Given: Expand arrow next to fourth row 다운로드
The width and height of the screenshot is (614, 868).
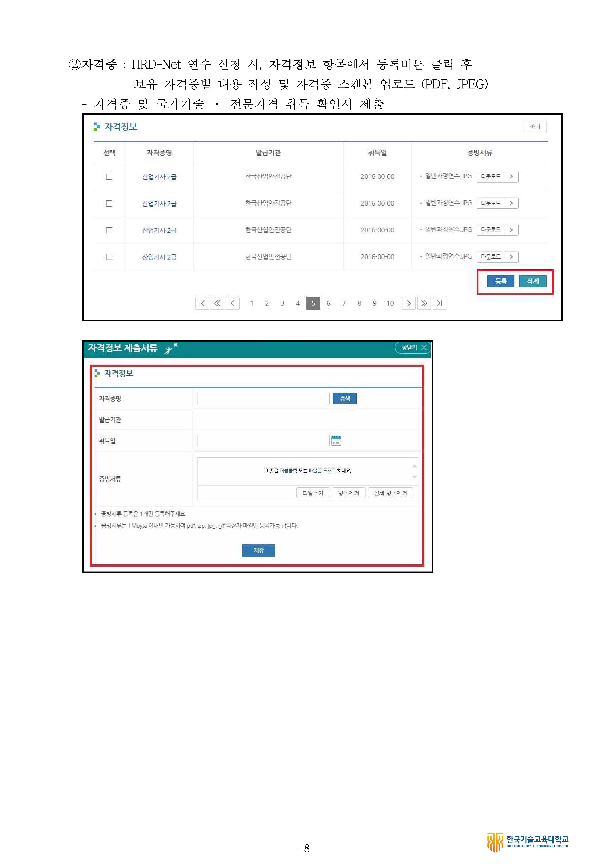Looking at the screenshot, I should (512, 257).
